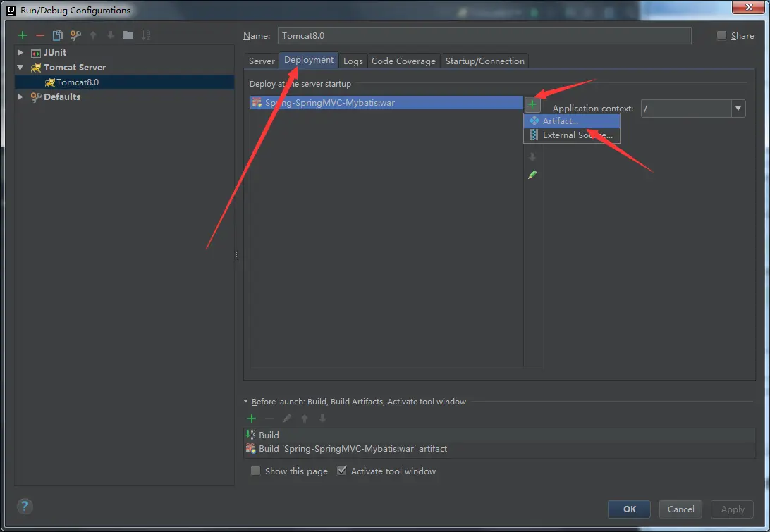Image resolution: width=770 pixels, height=532 pixels.
Task: Click the Cancel button
Action: [680, 509]
